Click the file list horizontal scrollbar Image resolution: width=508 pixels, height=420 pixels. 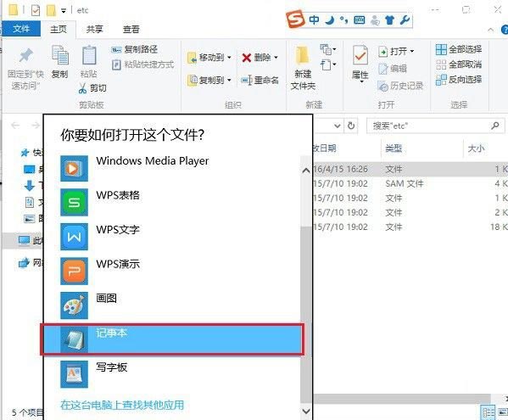(402, 399)
